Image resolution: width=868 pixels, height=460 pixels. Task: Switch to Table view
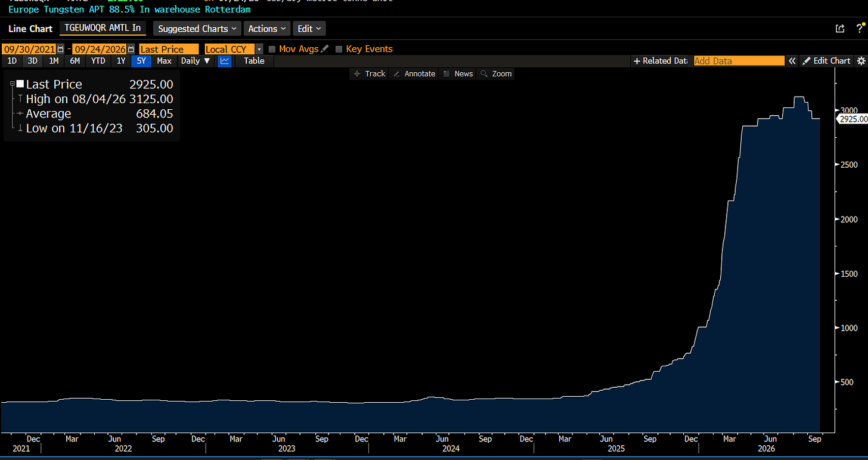254,61
